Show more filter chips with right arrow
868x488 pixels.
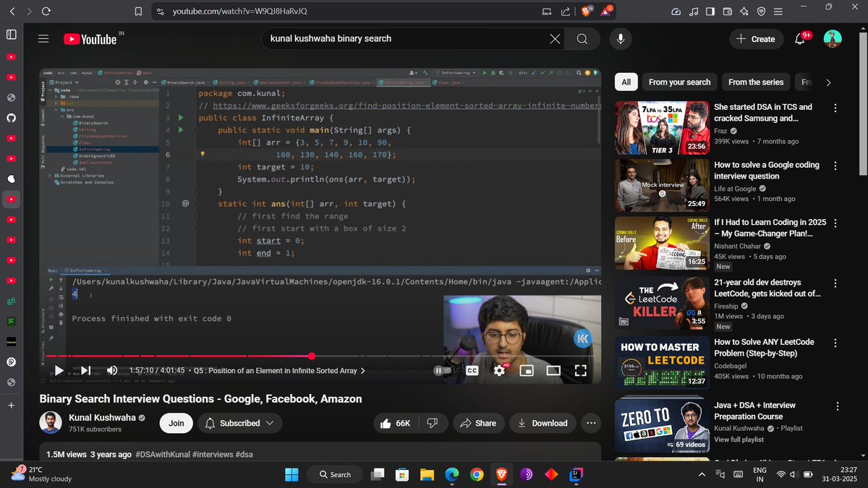coord(828,82)
